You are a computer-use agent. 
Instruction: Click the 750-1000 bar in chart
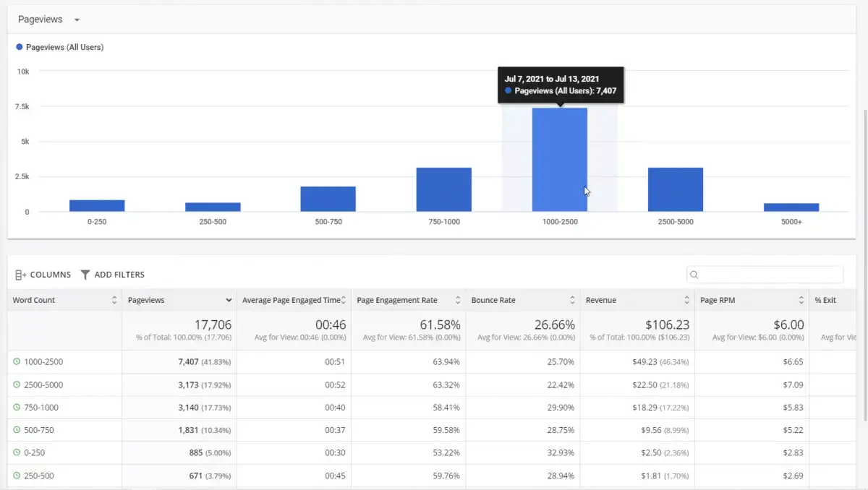click(444, 190)
